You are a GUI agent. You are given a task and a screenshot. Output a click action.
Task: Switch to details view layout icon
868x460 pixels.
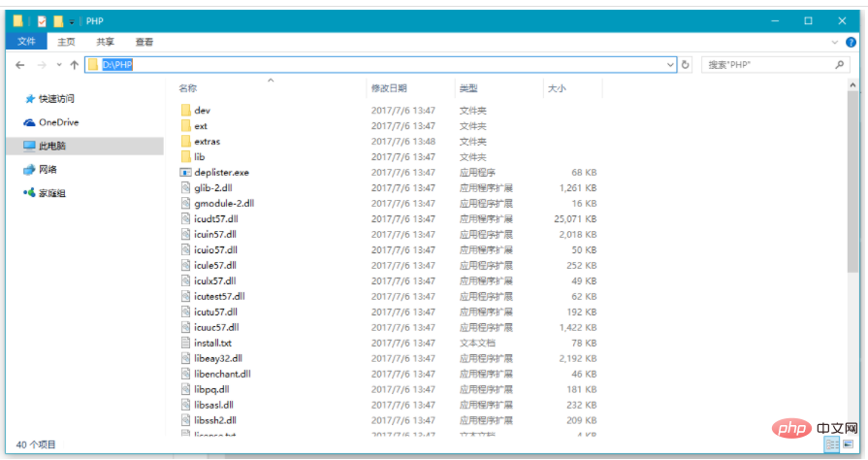tap(832, 444)
